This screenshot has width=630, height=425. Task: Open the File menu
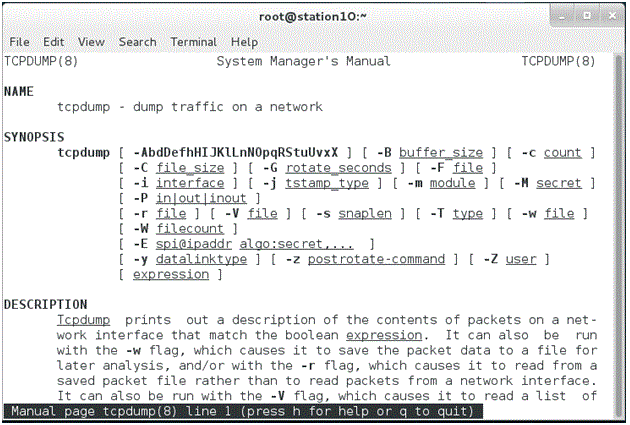(19, 42)
